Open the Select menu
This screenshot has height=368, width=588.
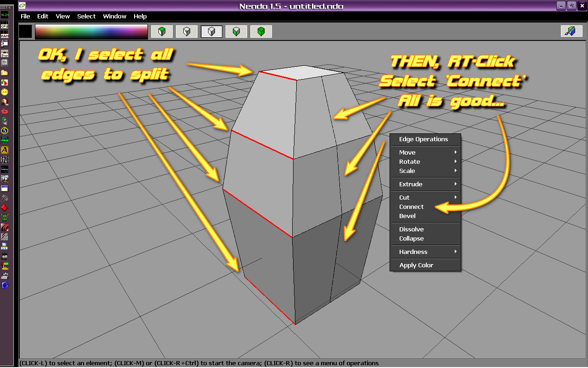86,16
